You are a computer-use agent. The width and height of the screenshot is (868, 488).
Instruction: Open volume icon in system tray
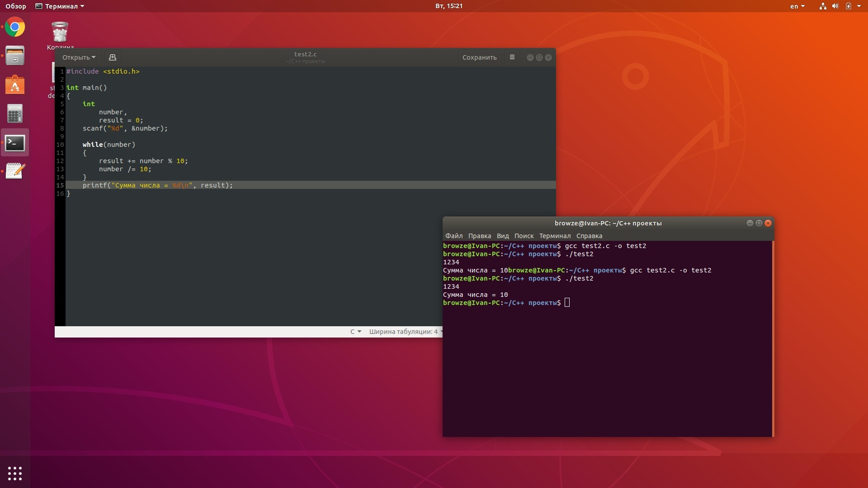point(835,6)
